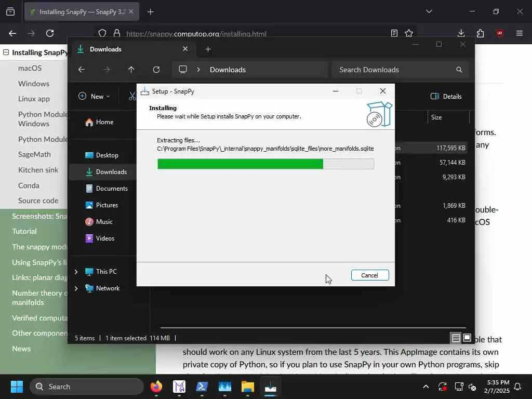Click the Firefox URL address field

tap(255, 34)
